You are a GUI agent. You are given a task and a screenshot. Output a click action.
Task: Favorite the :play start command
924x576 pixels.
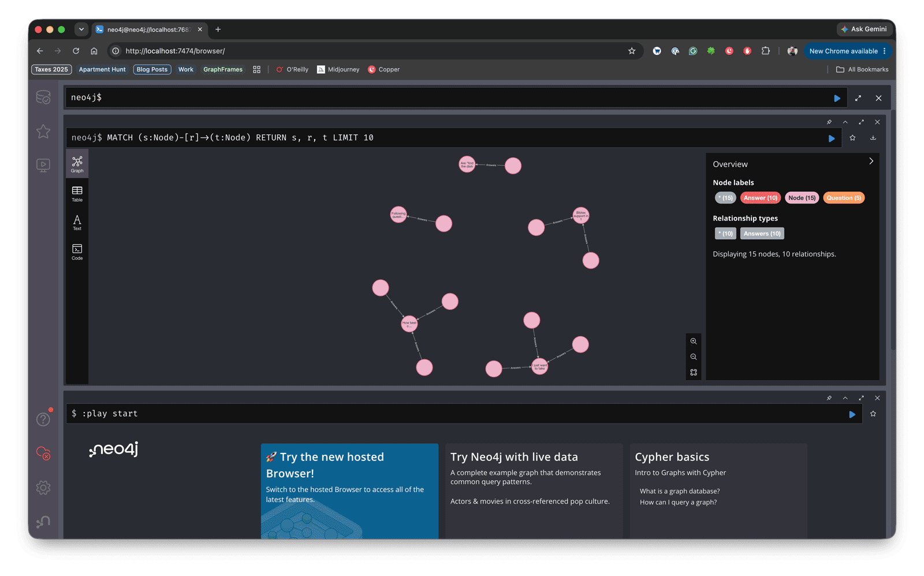[x=873, y=414]
